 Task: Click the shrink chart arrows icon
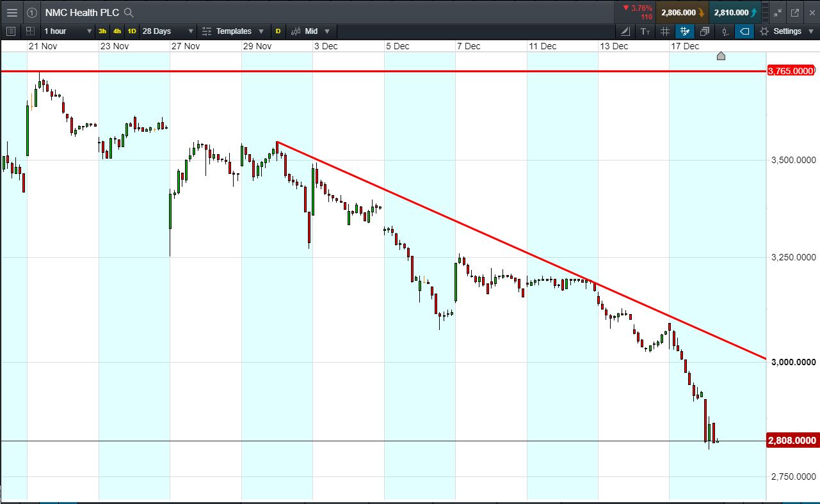pyautogui.click(x=778, y=12)
